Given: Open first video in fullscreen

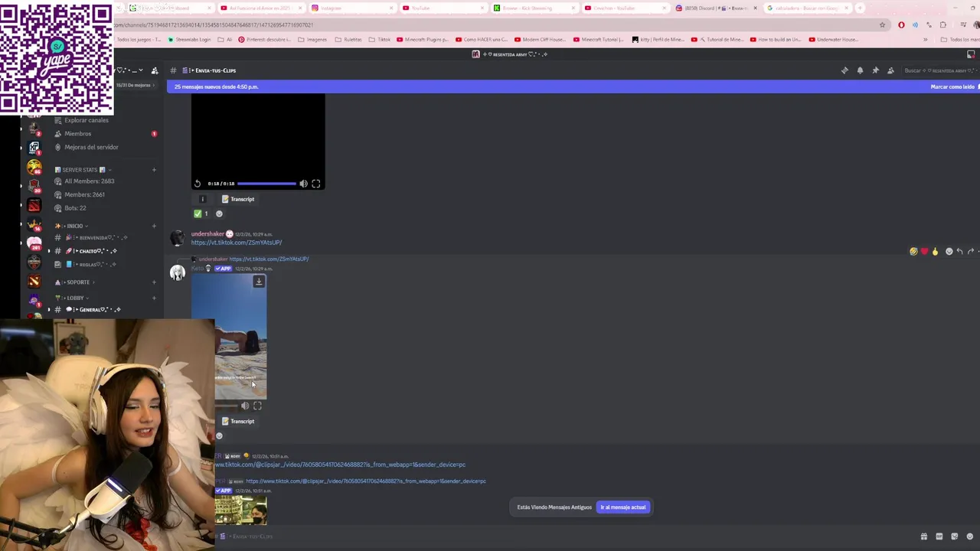Looking at the screenshot, I should [316, 184].
